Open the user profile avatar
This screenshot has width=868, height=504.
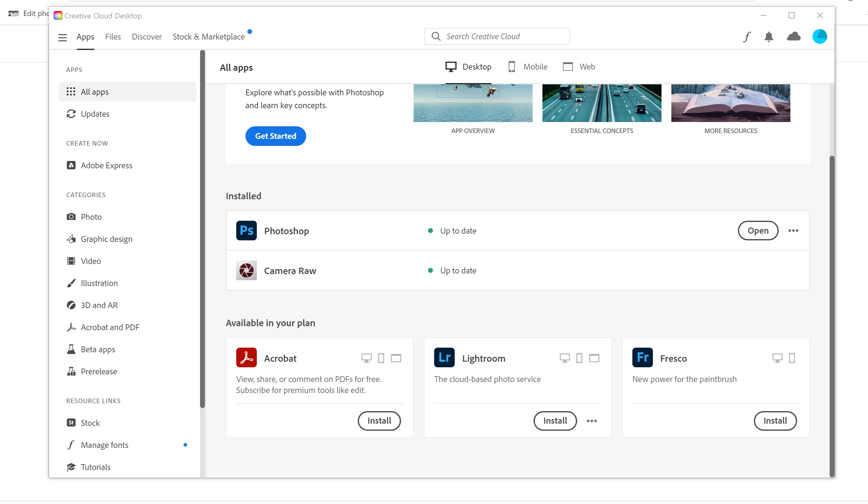820,36
